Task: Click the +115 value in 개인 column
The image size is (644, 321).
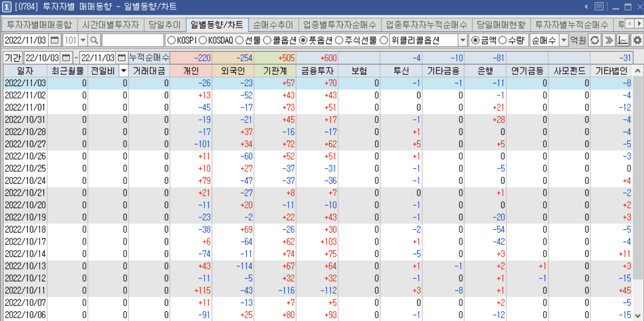Action: coord(202,290)
